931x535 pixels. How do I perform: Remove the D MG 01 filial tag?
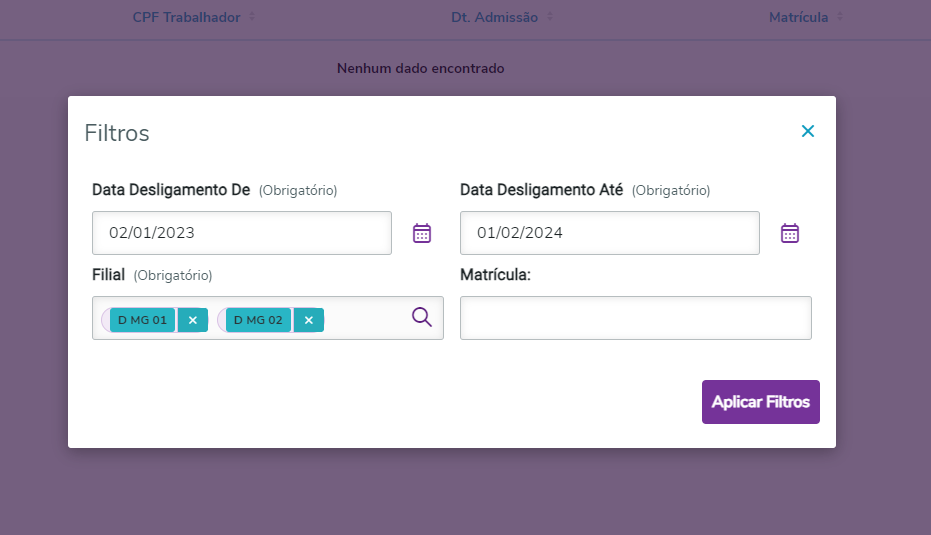click(x=192, y=320)
